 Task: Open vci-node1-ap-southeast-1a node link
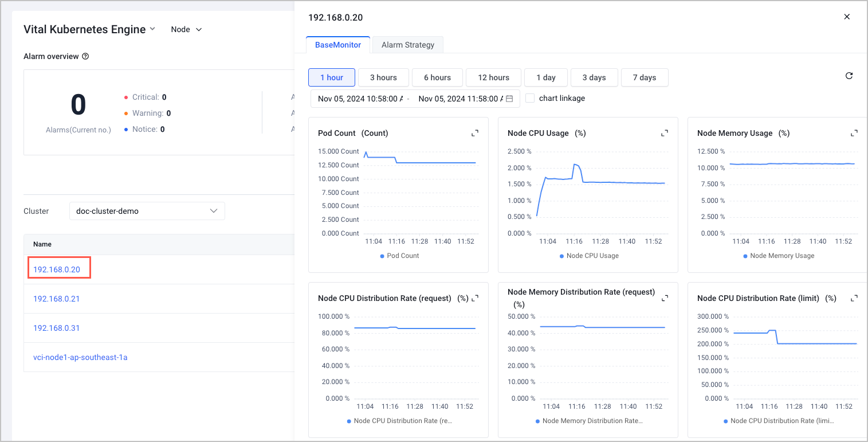(80, 357)
